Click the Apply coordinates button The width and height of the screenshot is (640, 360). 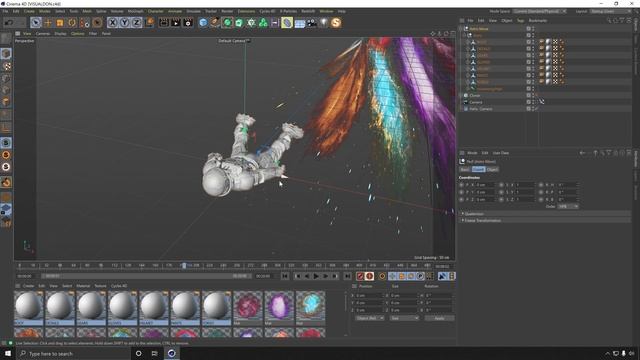coord(439,318)
